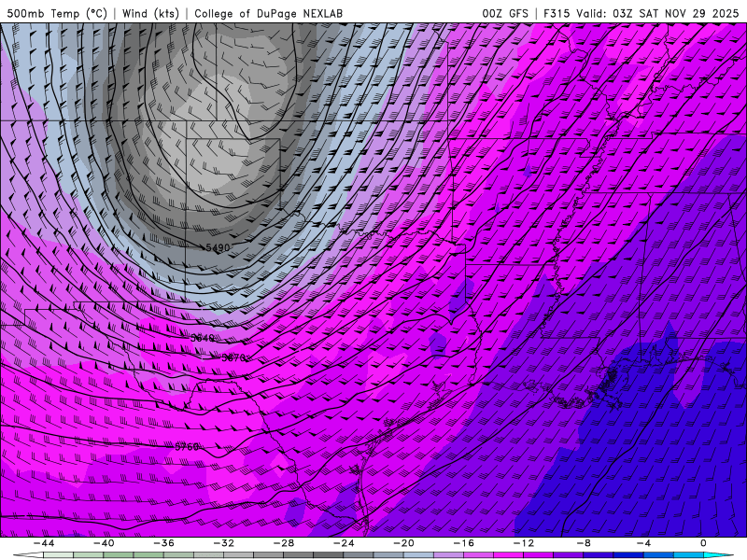The height and width of the screenshot is (560, 747).
Task: Click the 'Valid: 03Z SAT NOV 29 2025' text
Action: pos(657,13)
